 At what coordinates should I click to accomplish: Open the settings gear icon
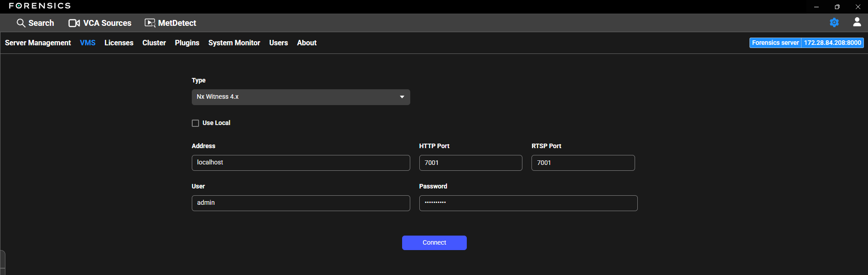[x=834, y=23]
